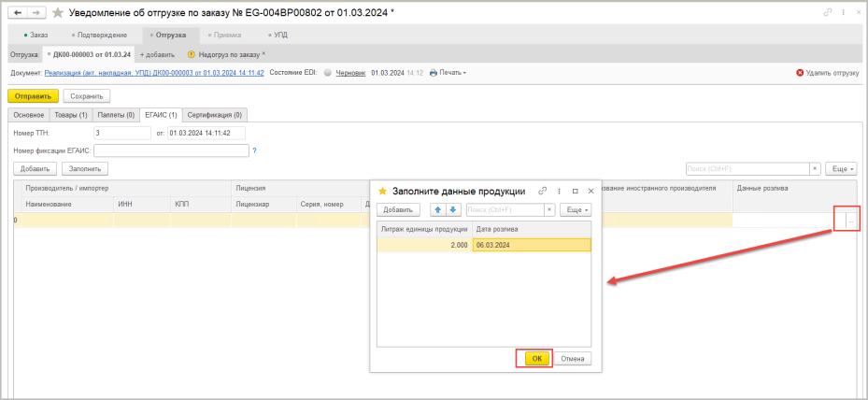The height and width of the screenshot is (400, 868).
Task: Move row down with blue down arrow
Action: [453, 210]
